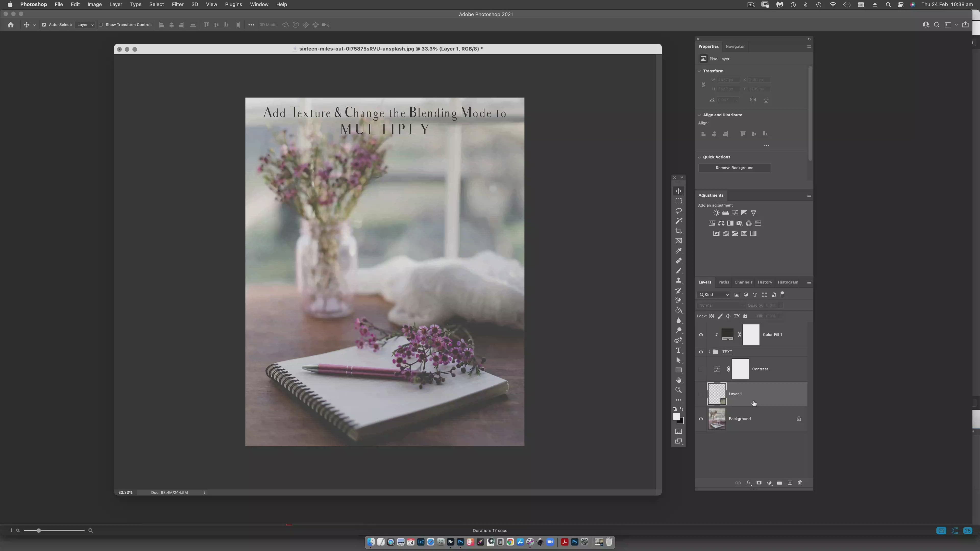Select the Crop tool
Image resolution: width=980 pixels, height=551 pixels.
678,231
